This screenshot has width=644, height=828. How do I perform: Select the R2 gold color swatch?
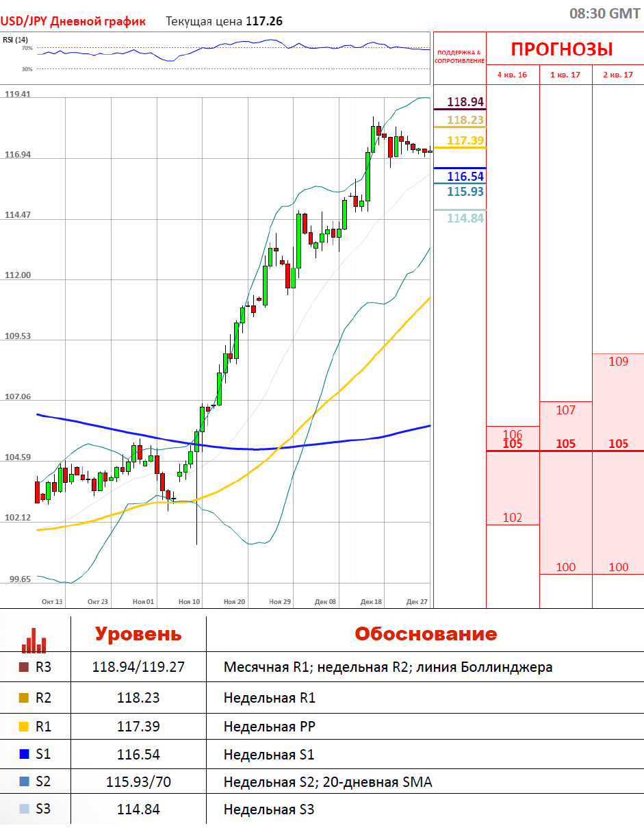(x=24, y=698)
